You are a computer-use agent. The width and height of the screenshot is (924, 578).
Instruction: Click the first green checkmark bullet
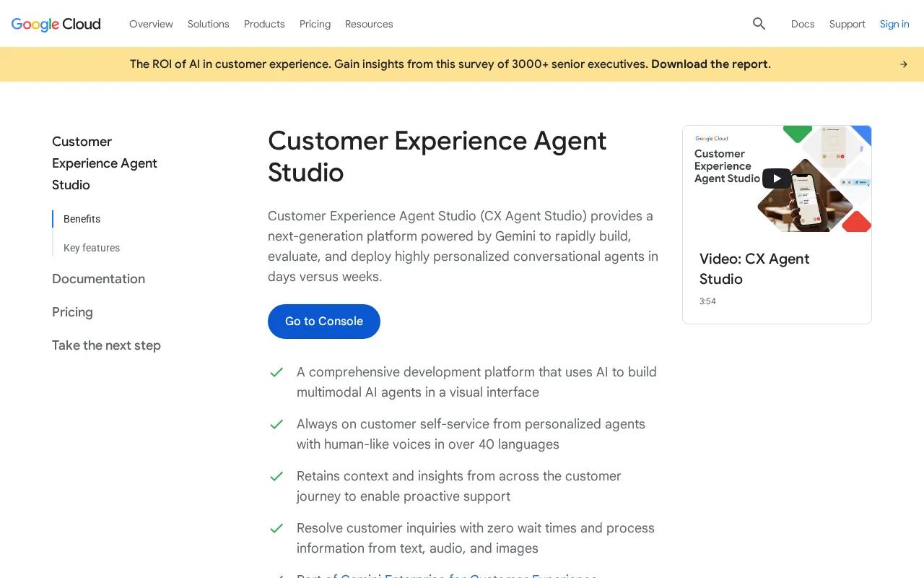(x=276, y=372)
